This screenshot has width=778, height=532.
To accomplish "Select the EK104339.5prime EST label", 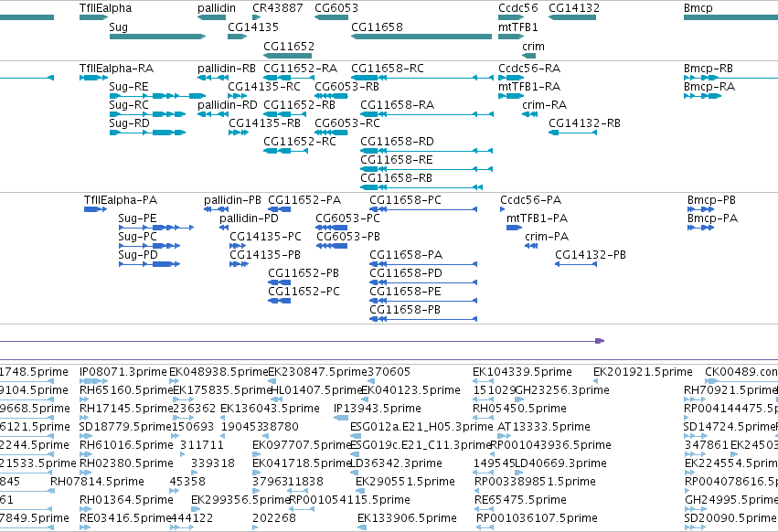I will click(522, 372).
